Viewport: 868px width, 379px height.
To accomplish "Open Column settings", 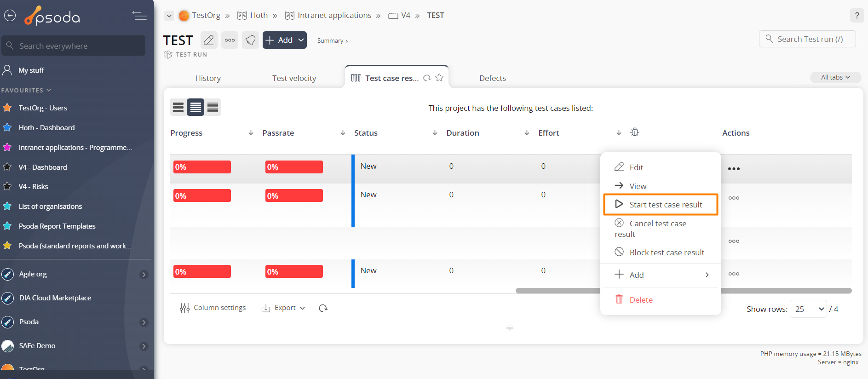I will pos(213,308).
